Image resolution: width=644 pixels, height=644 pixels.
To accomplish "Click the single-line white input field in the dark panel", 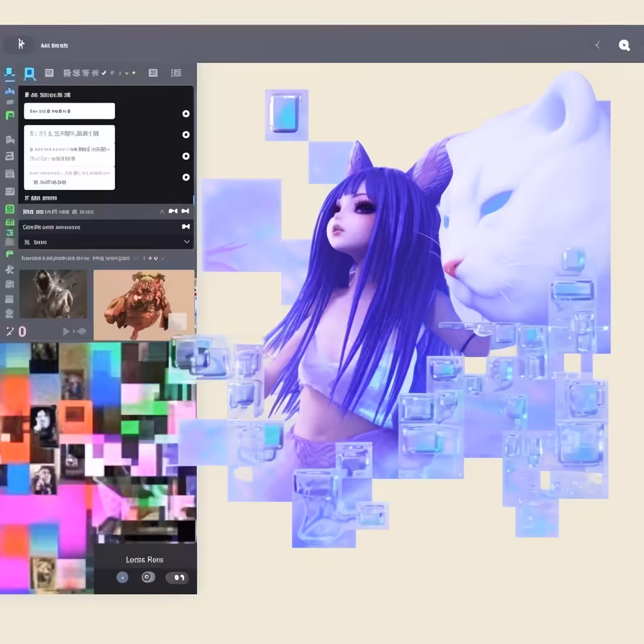I will point(69,111).
